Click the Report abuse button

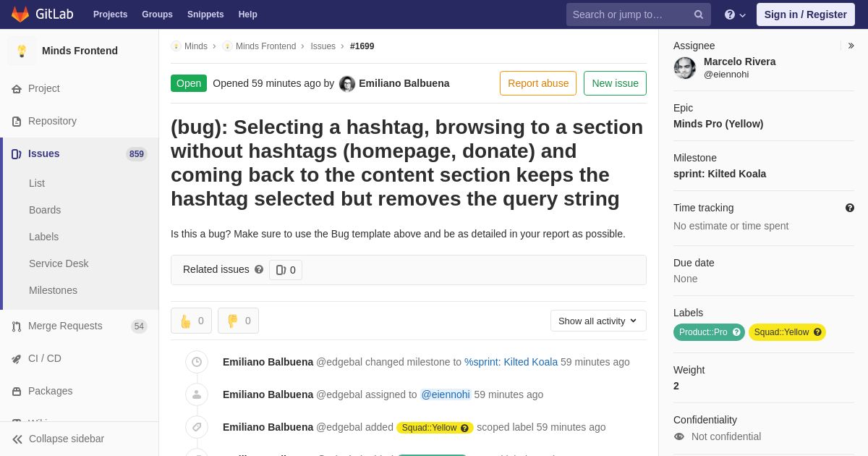538,83
